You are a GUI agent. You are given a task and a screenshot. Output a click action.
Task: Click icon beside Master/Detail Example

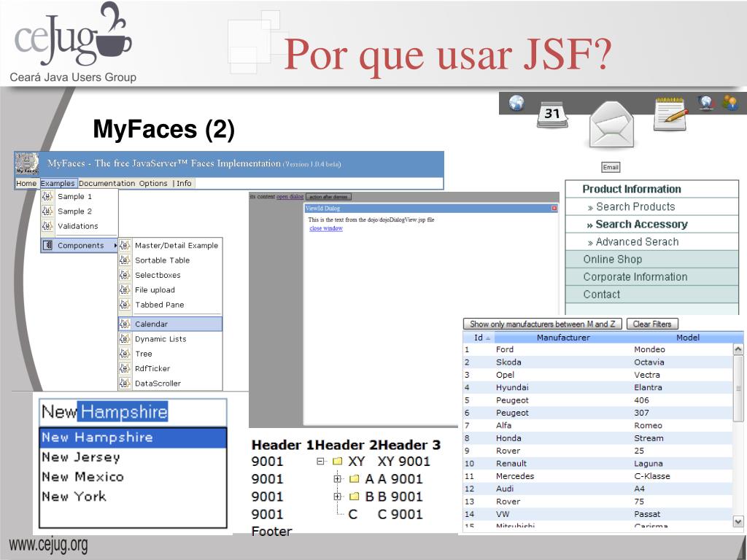[x=125, y=245]
